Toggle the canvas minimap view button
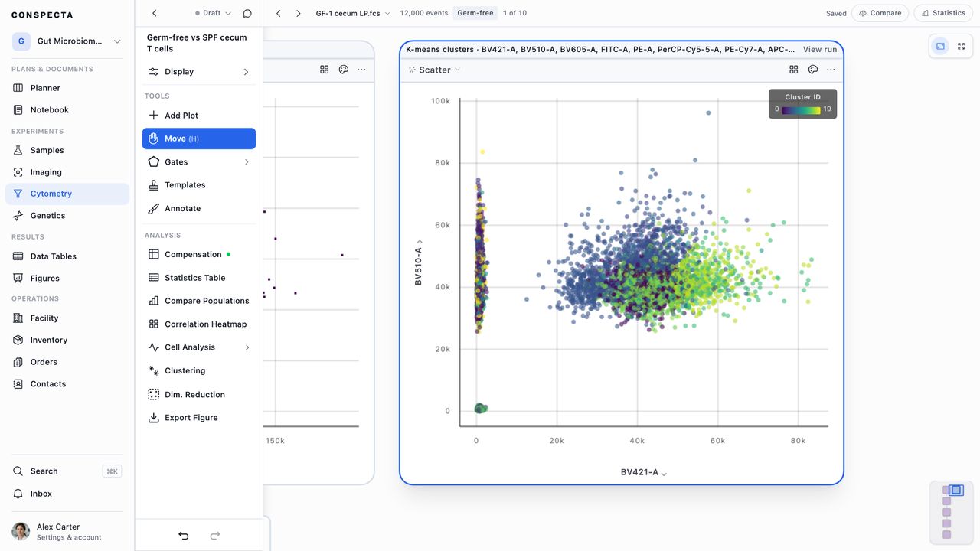The width and height of the screenshot is (980, 551). (x=940, y=46)
